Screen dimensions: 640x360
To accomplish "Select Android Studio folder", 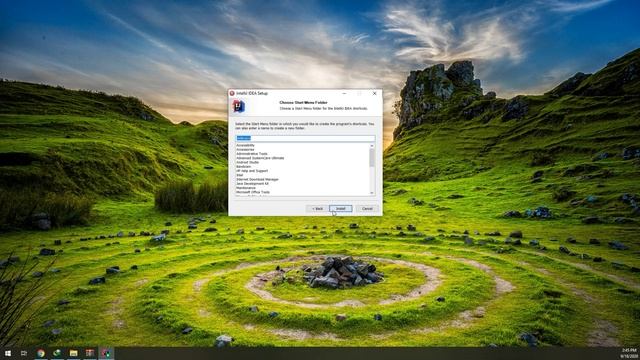I will click(x=247, y=162).
